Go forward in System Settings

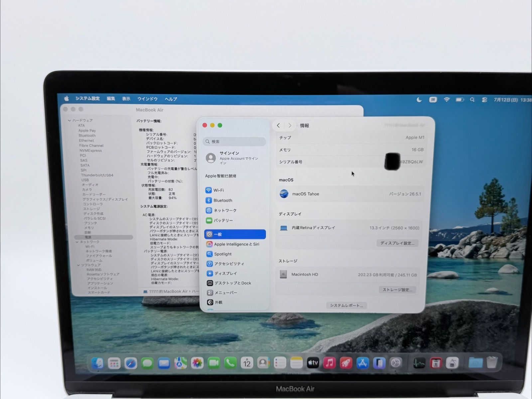pos(290,125)
